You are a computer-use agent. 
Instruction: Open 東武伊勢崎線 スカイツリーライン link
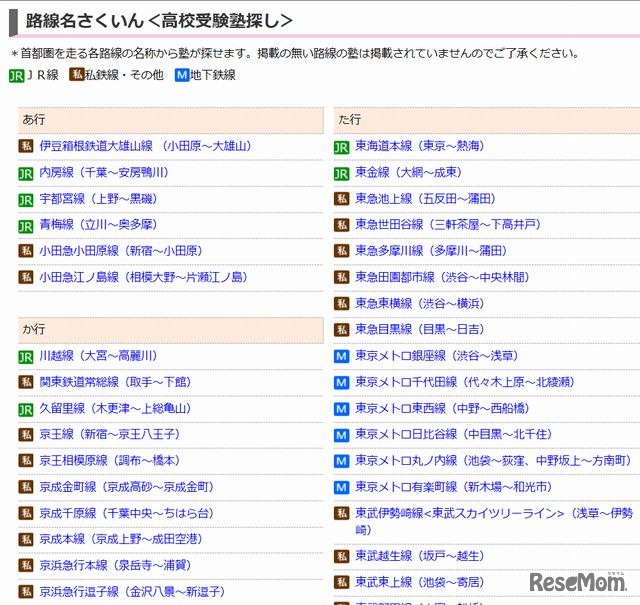pos(494,521)
